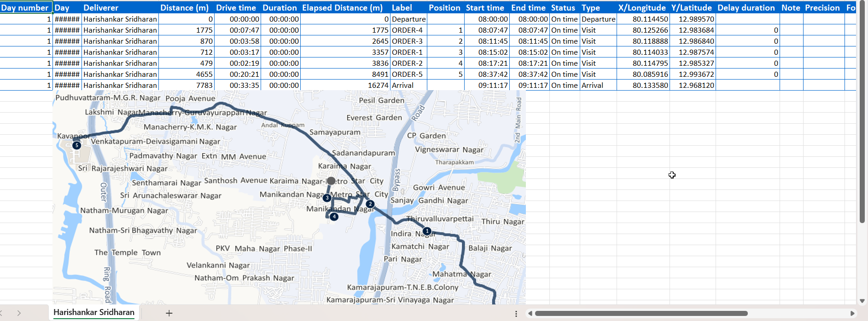Open the Harishankar Sridharan sheet tab
868x321 pixels.
point(94,312)
